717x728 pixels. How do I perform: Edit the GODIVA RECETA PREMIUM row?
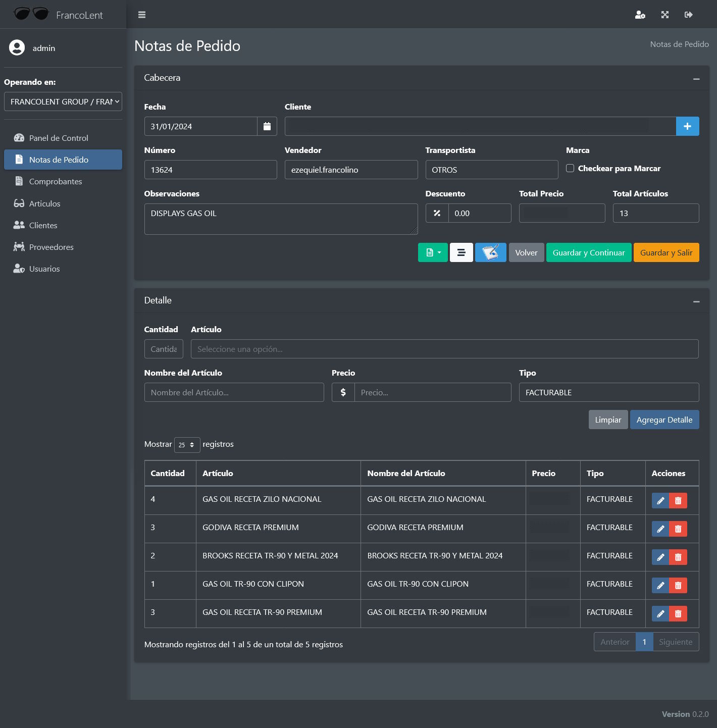pos(660,529)
